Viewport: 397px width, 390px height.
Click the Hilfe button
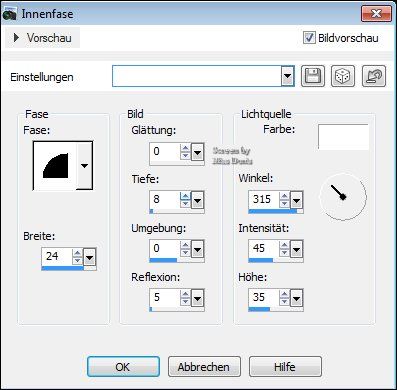tap(285, 367)
